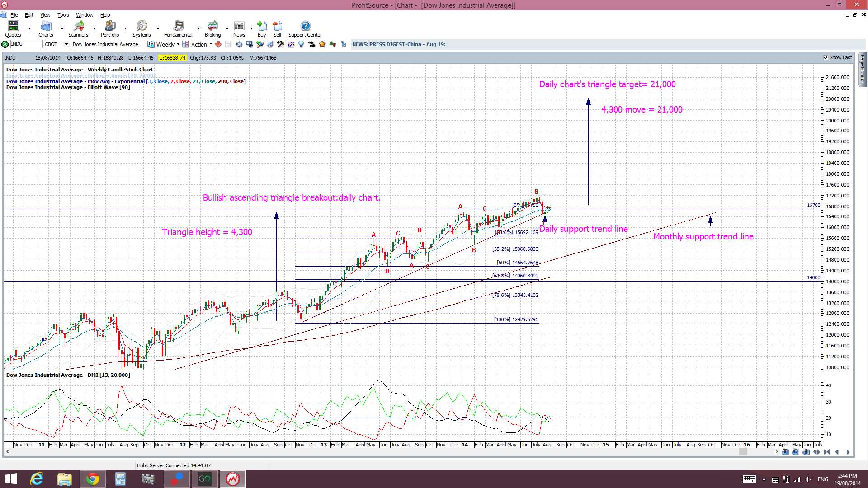Expand the Scanners dropdown arrow
This screenshot has width=868, height=488.
pos(94,29)
